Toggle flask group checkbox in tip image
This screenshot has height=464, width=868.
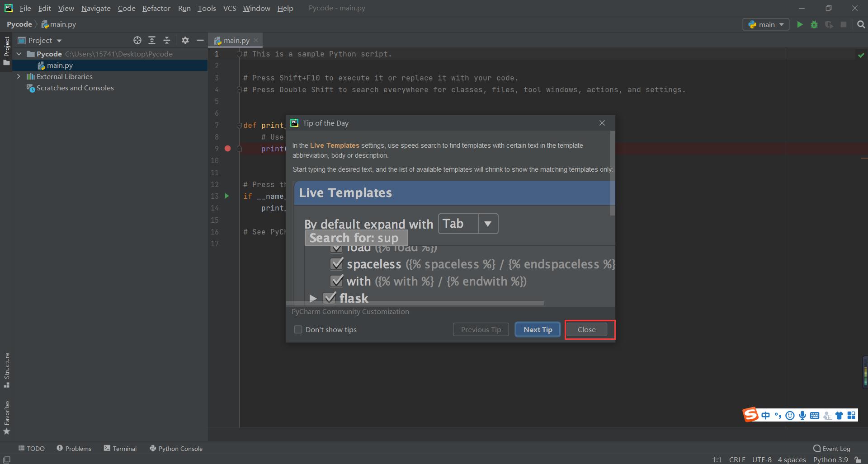[x=330, y=298]
